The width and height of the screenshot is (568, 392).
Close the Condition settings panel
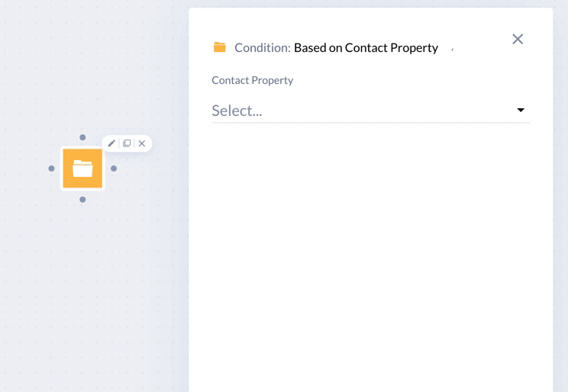(518, 39)
